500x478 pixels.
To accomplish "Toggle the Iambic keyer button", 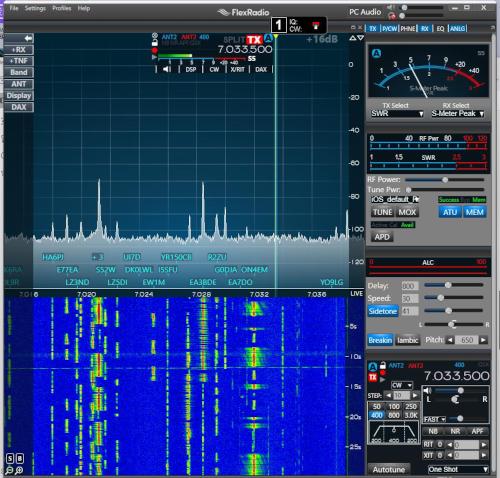I will tap(407, 340).
